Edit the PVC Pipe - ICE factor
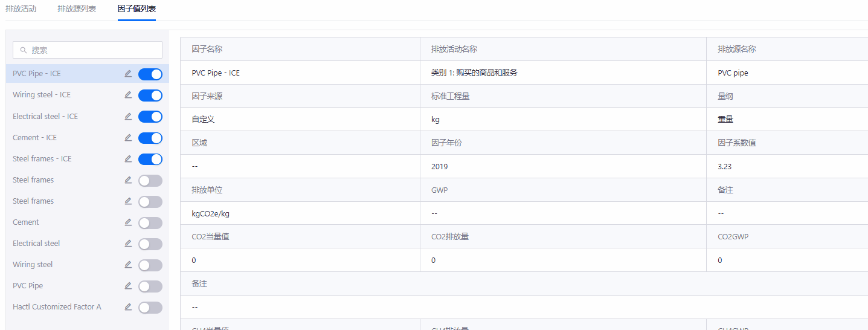This screenshot has width=868, height=330. tap(128, 74)
